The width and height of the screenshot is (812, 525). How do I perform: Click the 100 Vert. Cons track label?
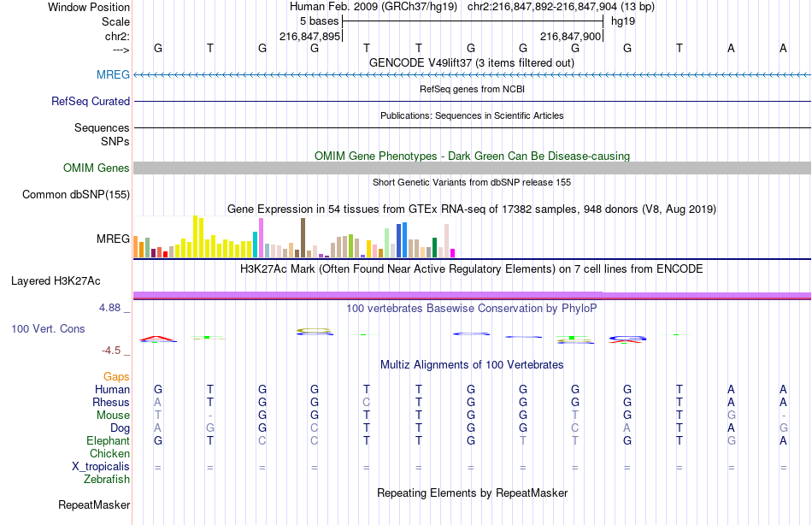(48, 328)
